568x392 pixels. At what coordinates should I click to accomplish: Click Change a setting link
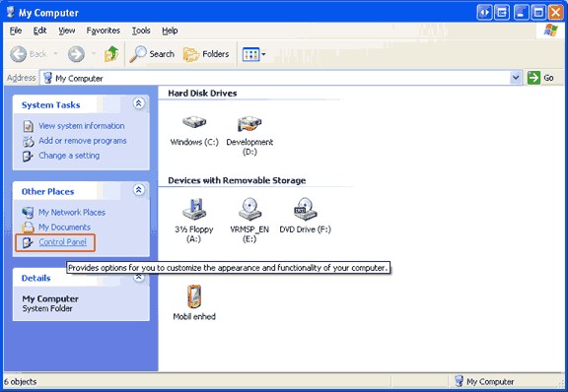[x=69, y=156]
